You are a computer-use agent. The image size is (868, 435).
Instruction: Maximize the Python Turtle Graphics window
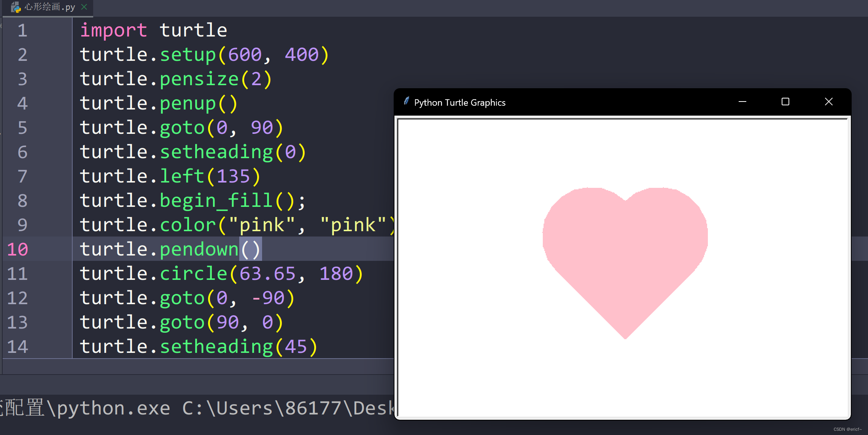tap(785, 102)
